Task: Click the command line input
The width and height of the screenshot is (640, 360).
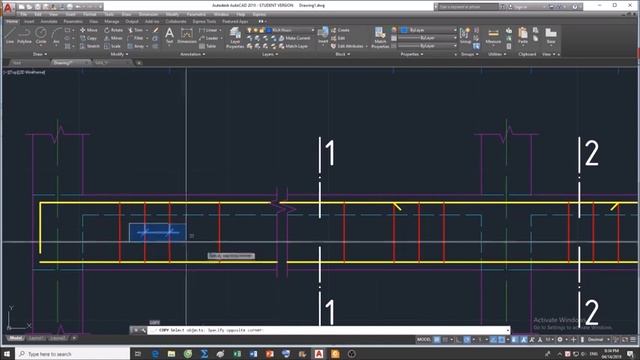Action: [x=329, y=330]
